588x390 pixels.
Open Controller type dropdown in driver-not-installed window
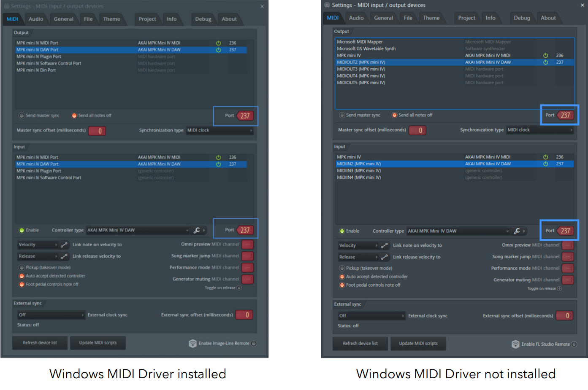(x=458, y=231)
